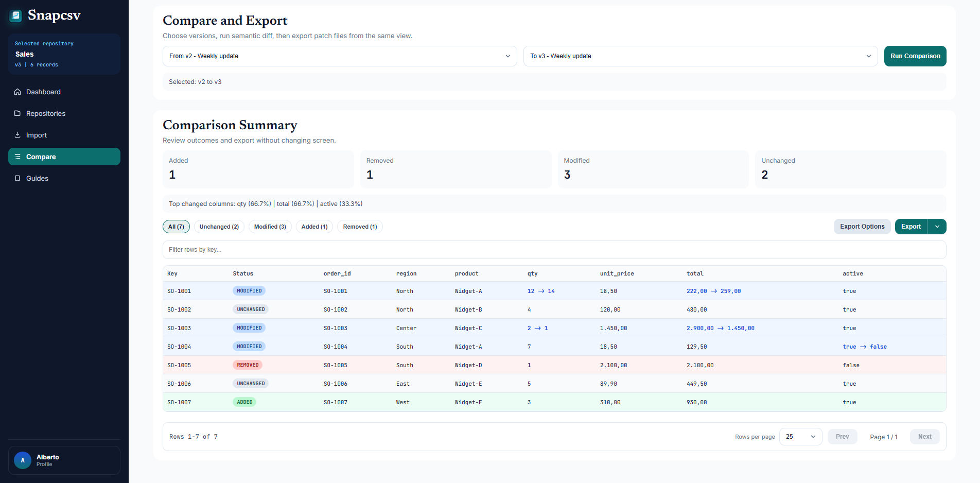
Task: Run the comparison
Action: pyautogui.click(x=915, y=56)
